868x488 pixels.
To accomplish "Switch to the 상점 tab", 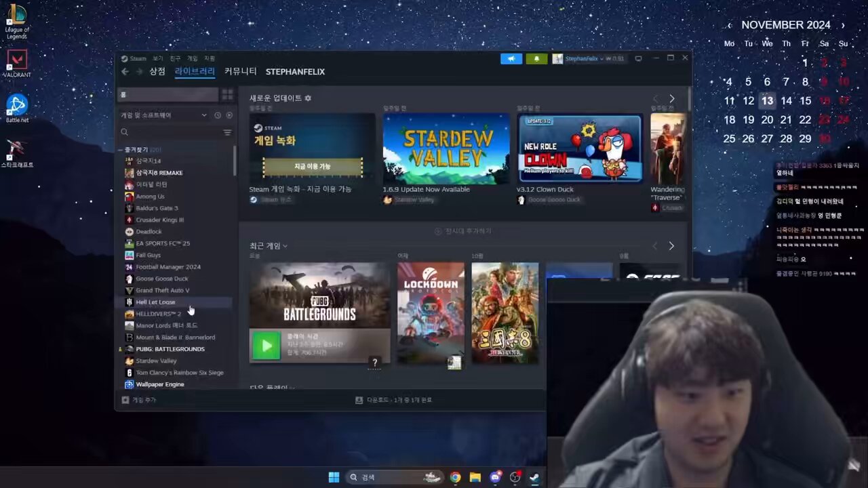I will 157,71.
